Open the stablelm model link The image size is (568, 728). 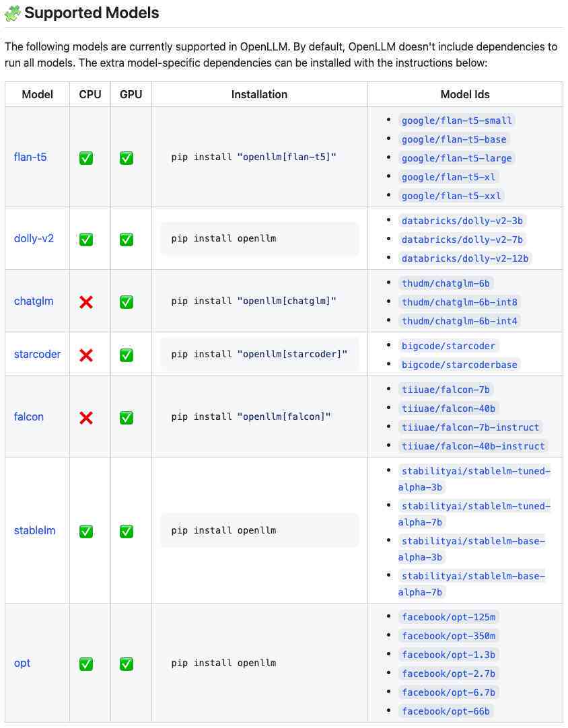[x=34, y=530]
